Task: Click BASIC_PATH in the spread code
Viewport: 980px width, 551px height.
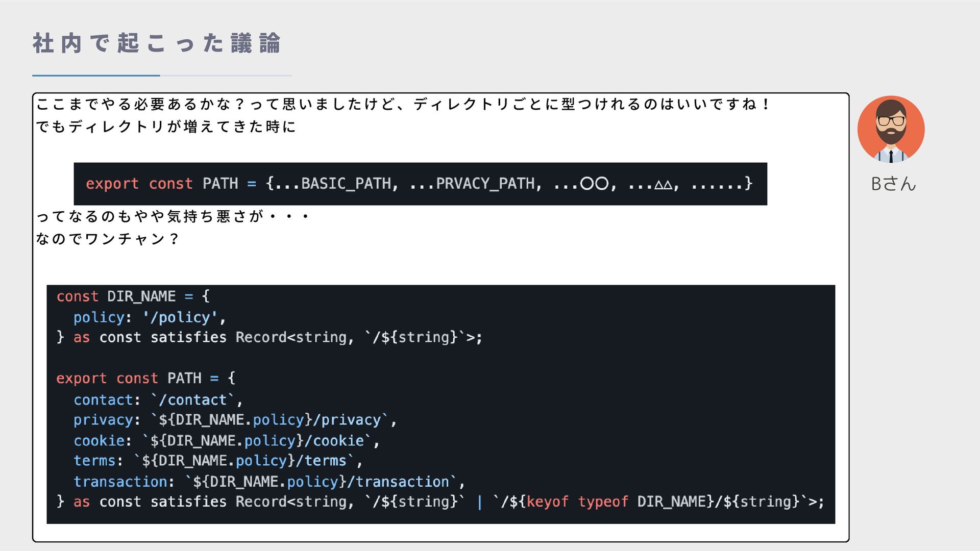Action: tap(346, 184)
